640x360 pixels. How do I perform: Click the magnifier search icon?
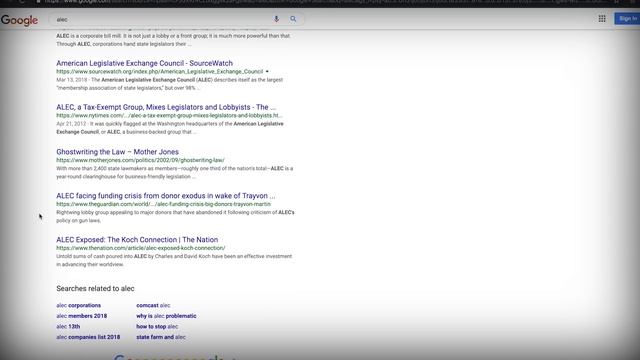click(x=293, y=19)
